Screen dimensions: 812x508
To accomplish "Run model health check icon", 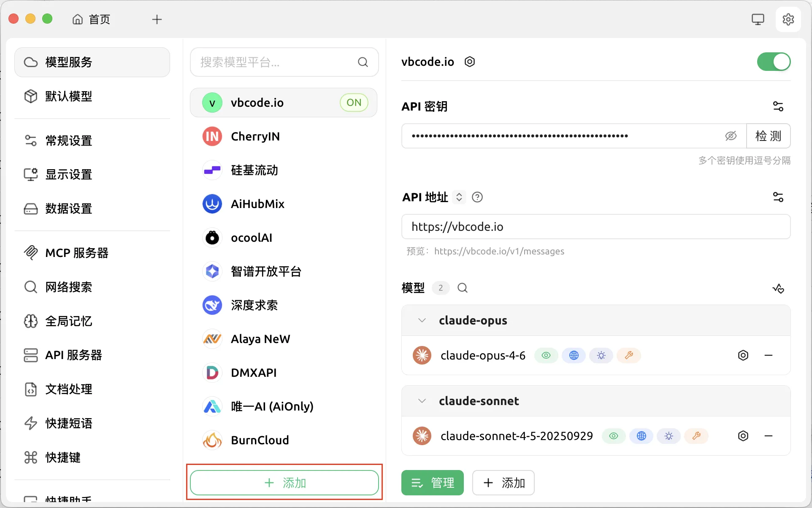I will pos(778,289).
